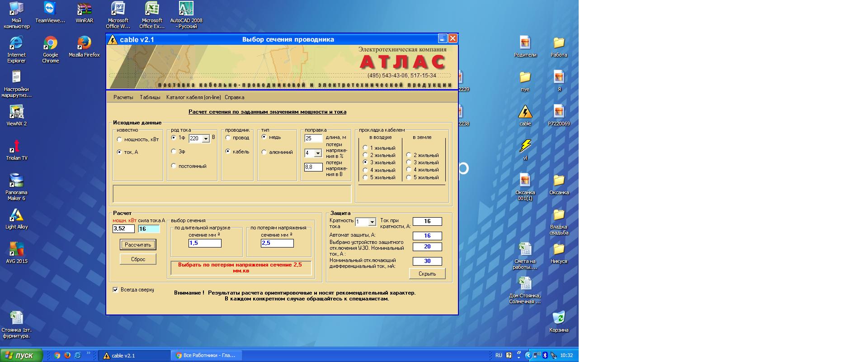The height and width of the screenshot is (362, 868).
Task: Open the Google Chrome desktop icon
Action: [x=50, y=49]
